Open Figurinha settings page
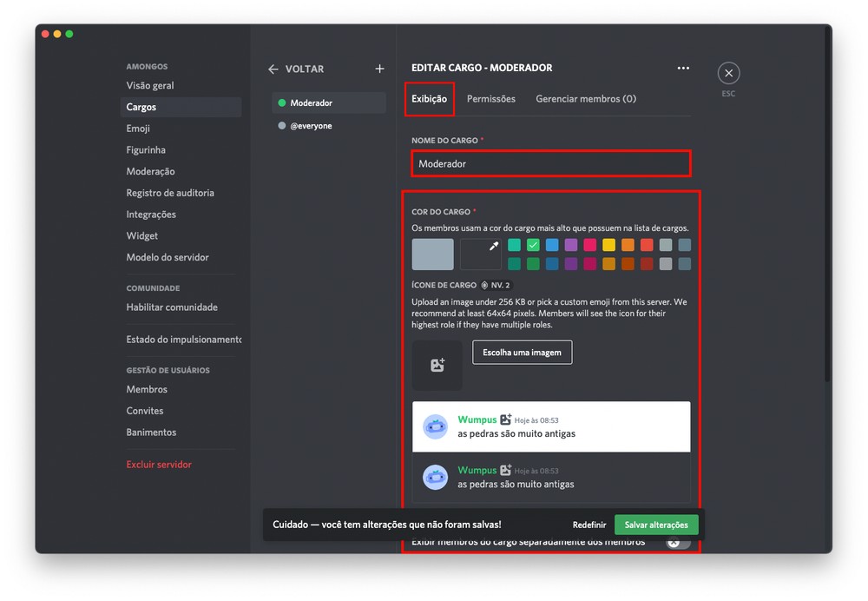The image size is (868, 601). tap(181, 150)
